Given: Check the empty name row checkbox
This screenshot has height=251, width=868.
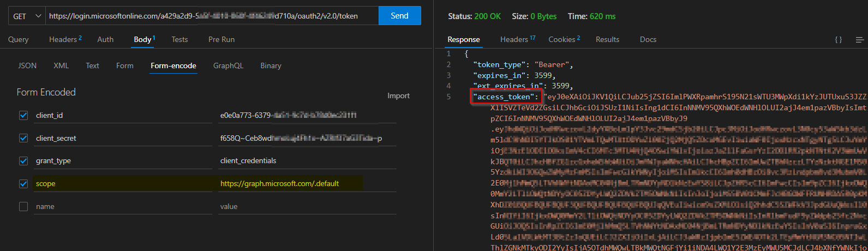Looking at the screenshot, I should coord(23,206).
